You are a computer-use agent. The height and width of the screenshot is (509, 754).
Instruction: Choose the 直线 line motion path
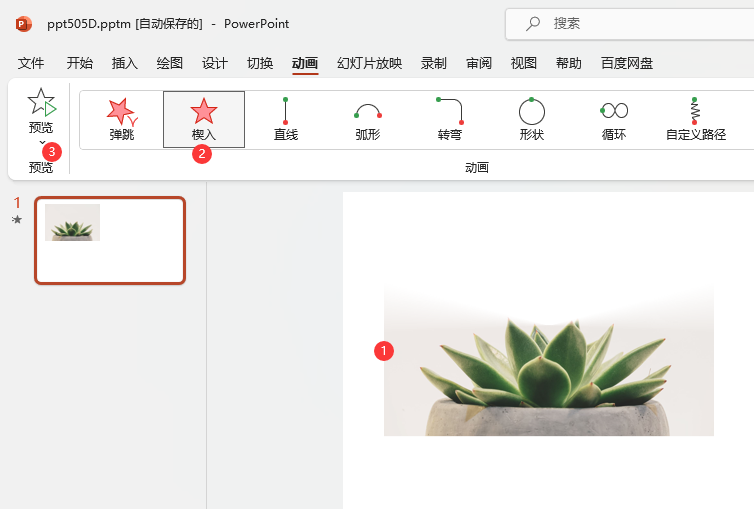click(x=286, y=119)
